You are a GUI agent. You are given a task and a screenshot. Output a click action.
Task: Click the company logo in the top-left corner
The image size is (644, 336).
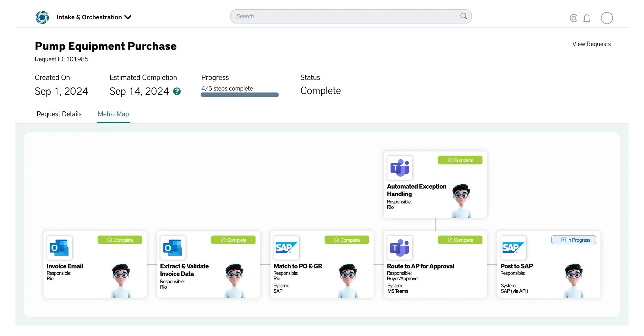[x=42, y=17]
